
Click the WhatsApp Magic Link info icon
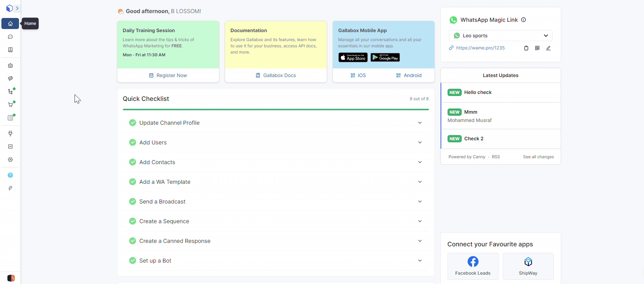click(x=523, y=20)
